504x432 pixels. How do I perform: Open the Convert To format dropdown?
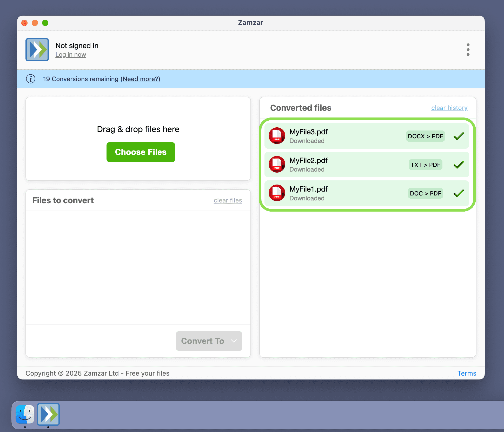pos(209,341)
